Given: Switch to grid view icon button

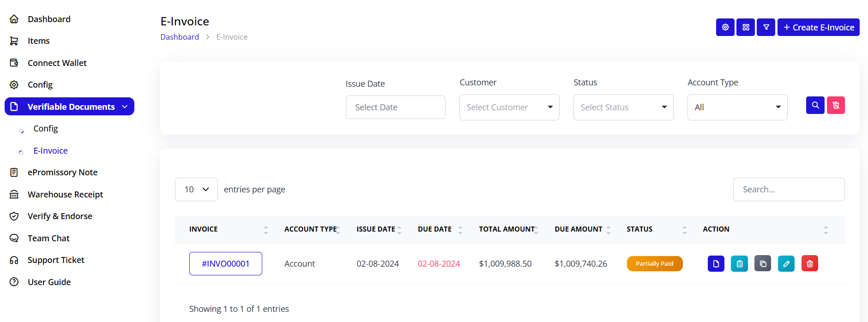Looking at the screenshot, I should point(746,27).
